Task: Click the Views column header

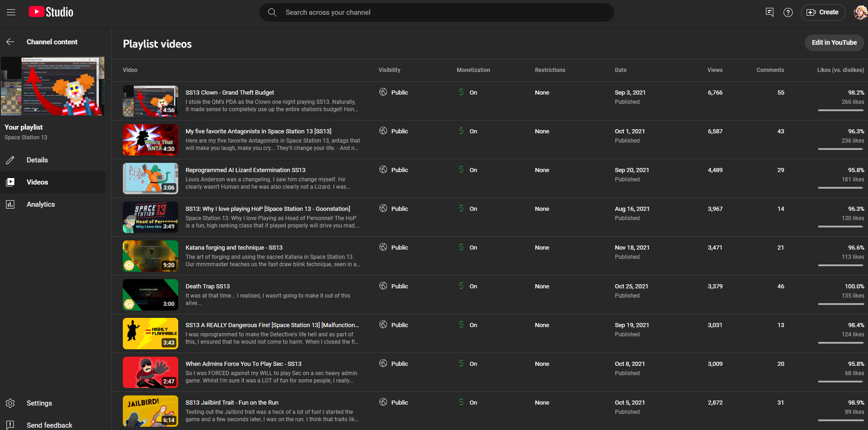Action: (715, 70)
